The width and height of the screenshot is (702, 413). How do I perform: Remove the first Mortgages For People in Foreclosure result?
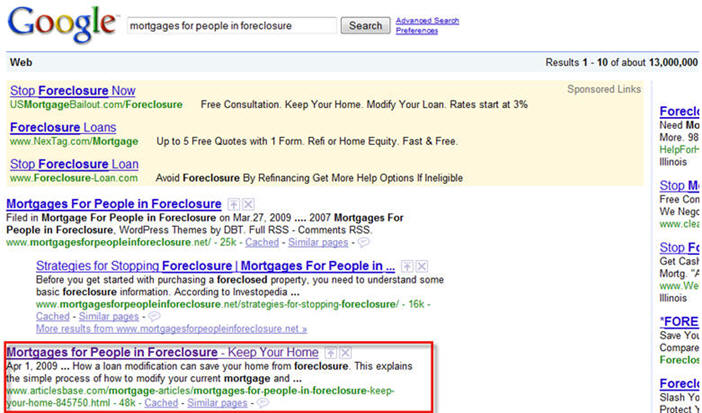click(248, 205)
